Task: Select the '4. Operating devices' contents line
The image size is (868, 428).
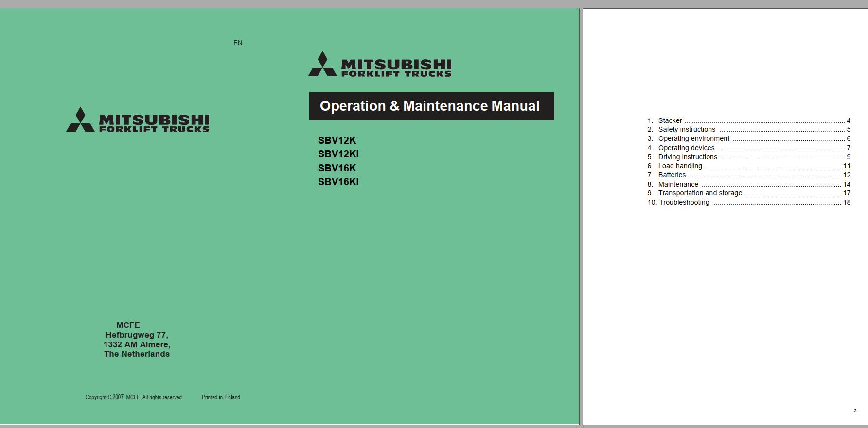Action: click(749, 148)
